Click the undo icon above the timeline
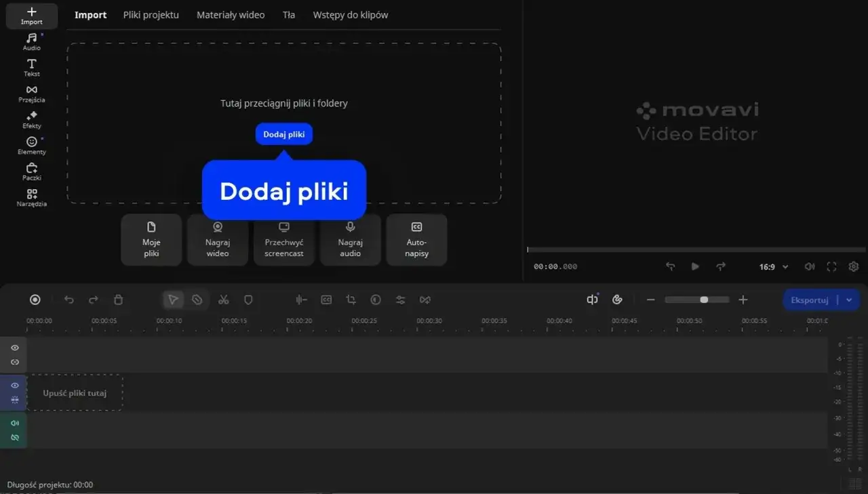868x494 pixels. click(x=68, y=300)
